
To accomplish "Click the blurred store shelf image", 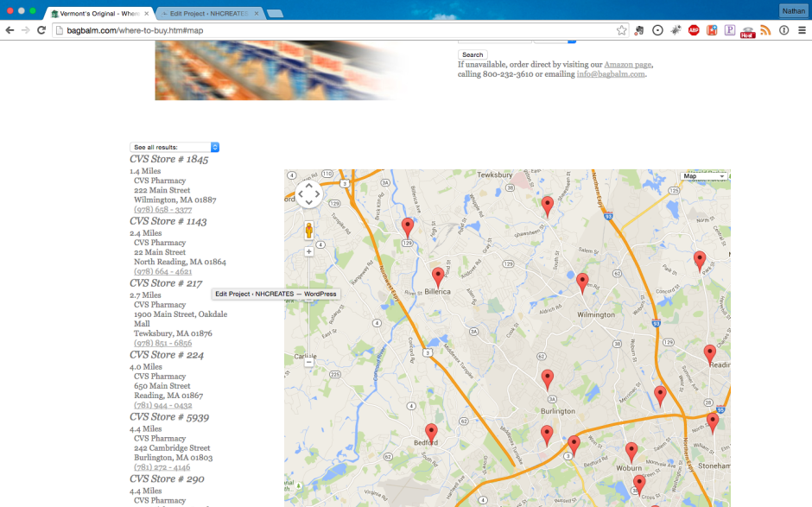I will pos(280,71).
